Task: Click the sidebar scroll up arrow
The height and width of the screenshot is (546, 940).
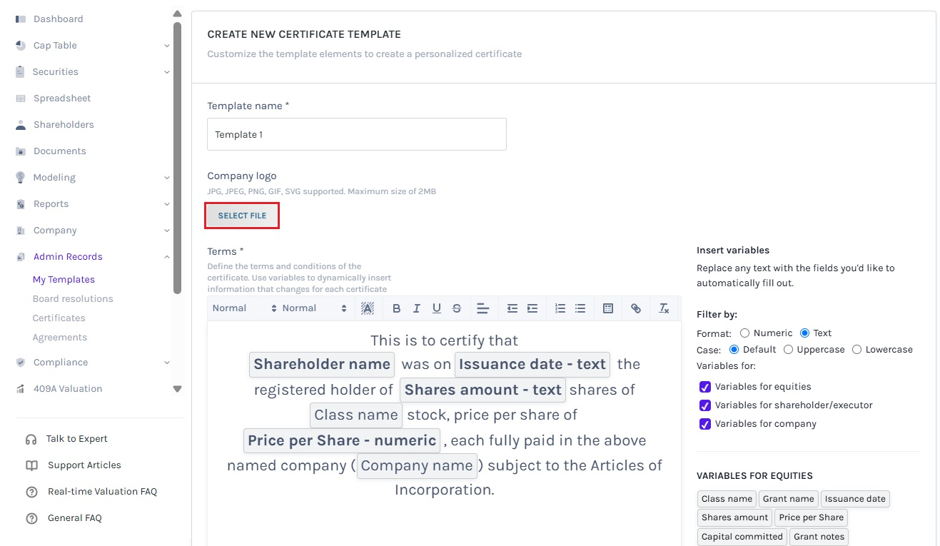Action: pos(177,13)
